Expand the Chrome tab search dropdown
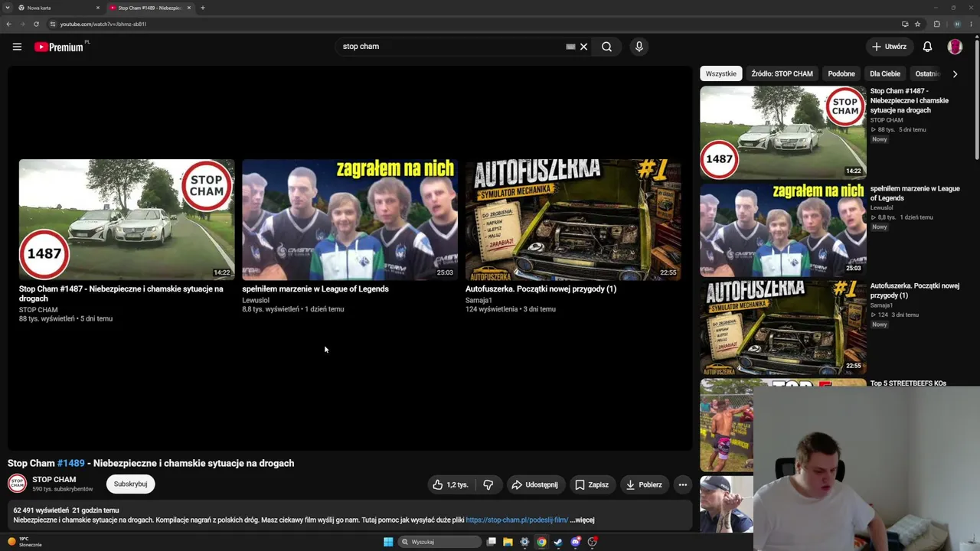980x551 pixels. click(x=8, y=8)
